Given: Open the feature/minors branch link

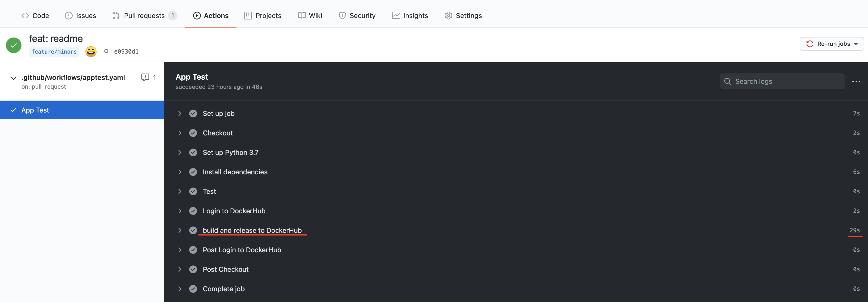Looking at the screenshot, I should click(54, 52).
